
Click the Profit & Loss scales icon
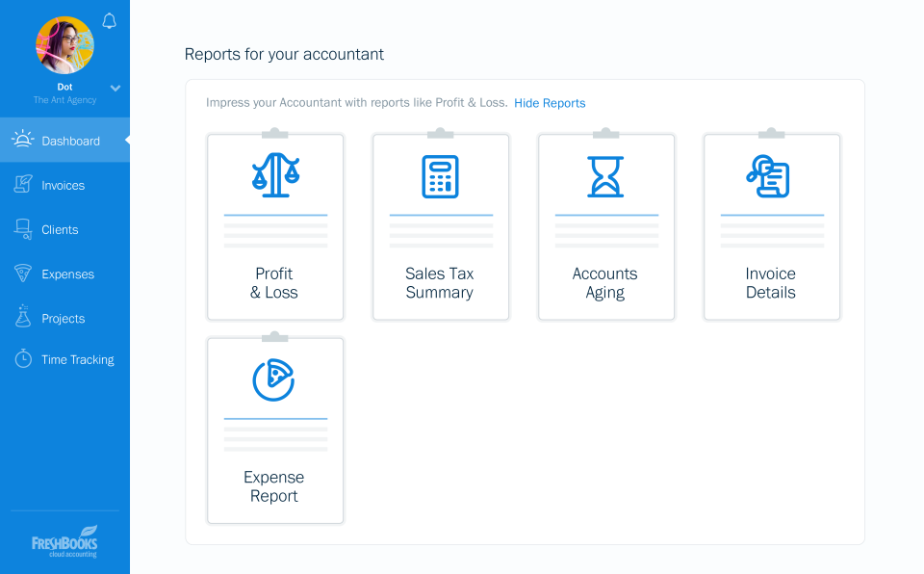(x=275, y=174)
